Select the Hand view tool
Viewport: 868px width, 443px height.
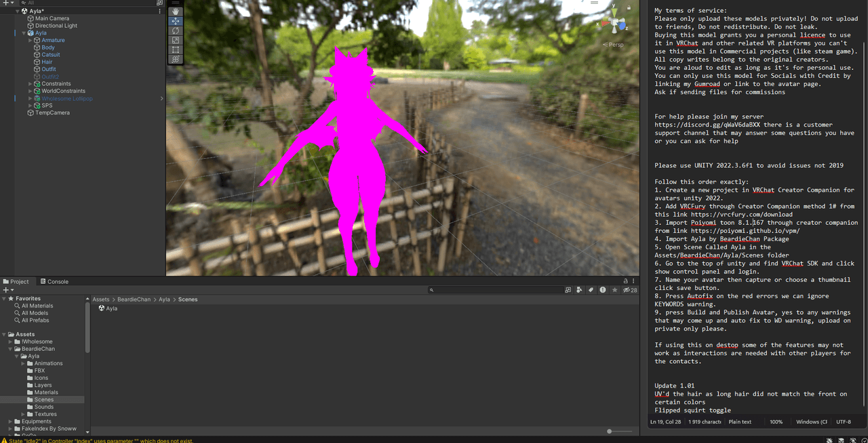click(175, 12)
